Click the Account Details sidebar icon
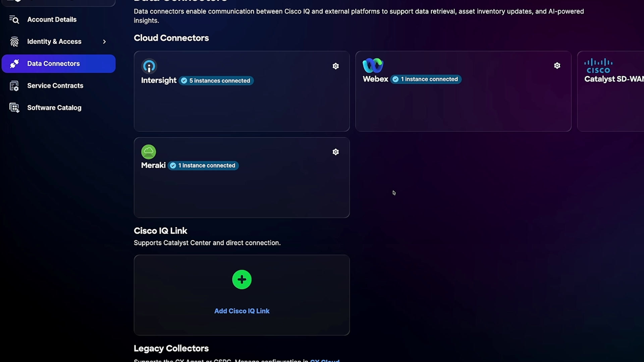Image resolution: width=644 pixels, height=362 pixels. 14,19
